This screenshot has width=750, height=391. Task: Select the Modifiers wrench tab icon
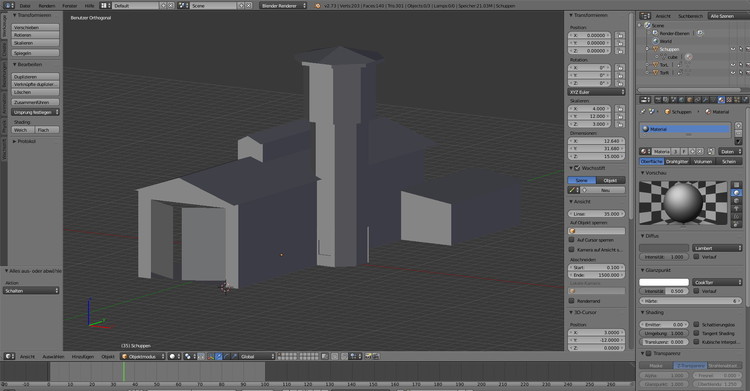tap(706, 100)
